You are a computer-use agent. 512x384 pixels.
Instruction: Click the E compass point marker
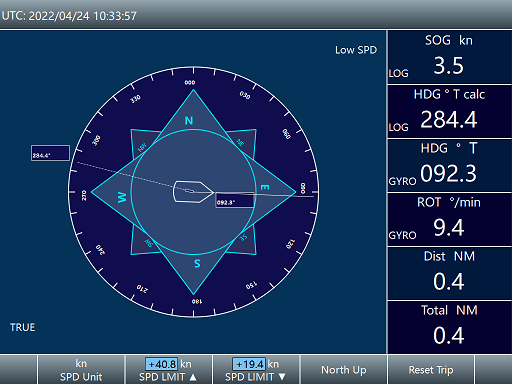(x=265, y=187)
